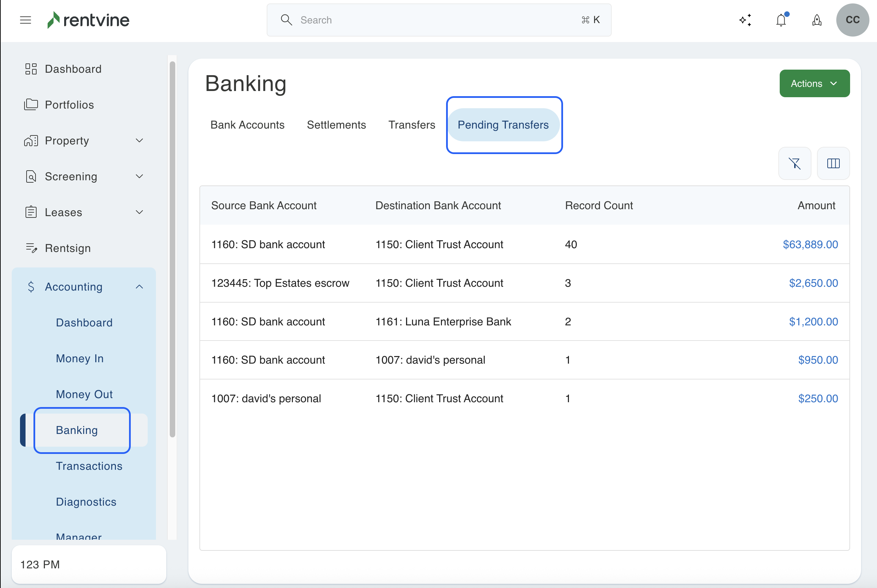This screenshot has height=588, width=877.
Task: Open the AI sparkle assistant icon
Action: click(x=745, y=20)
